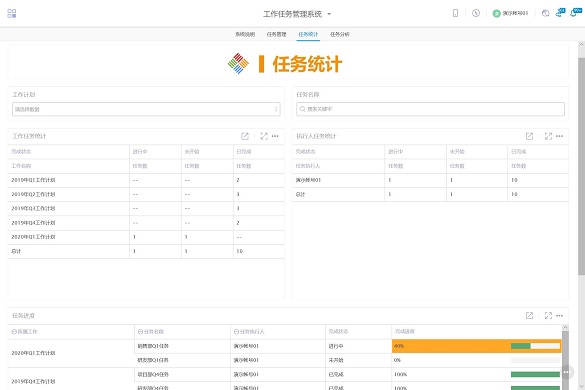Image resolution: width=585 pixels, height=390 pixels.
Task: Click the 总计 row in 工作任务统计 table
Action: click(146, 251)
